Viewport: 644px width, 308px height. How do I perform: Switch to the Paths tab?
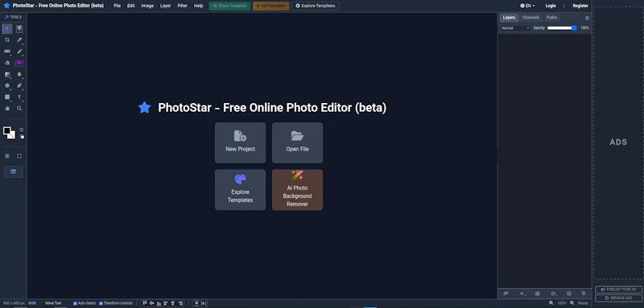coord(551,18)
